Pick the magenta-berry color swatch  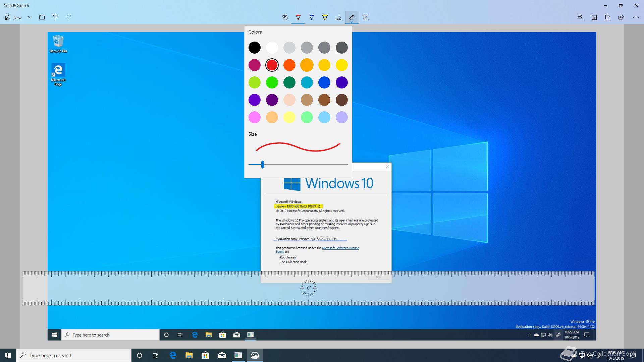point(255,65)
